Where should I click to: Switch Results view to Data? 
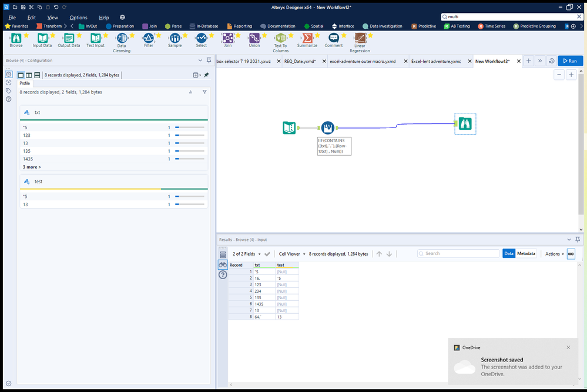(509, 253)
